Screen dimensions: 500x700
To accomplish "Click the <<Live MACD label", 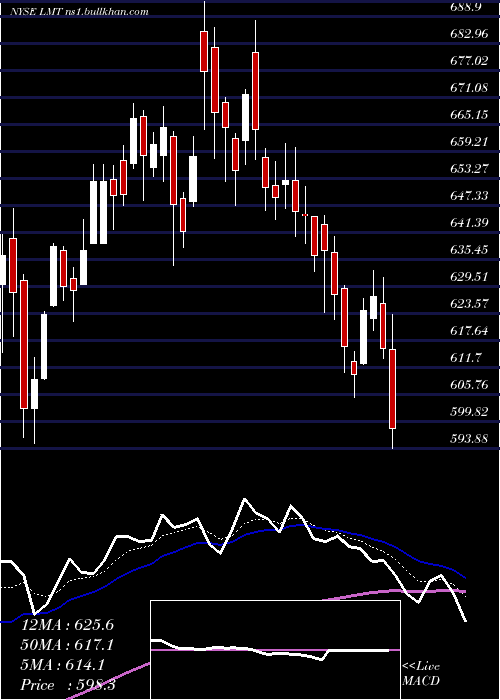I will pos(421,674).
